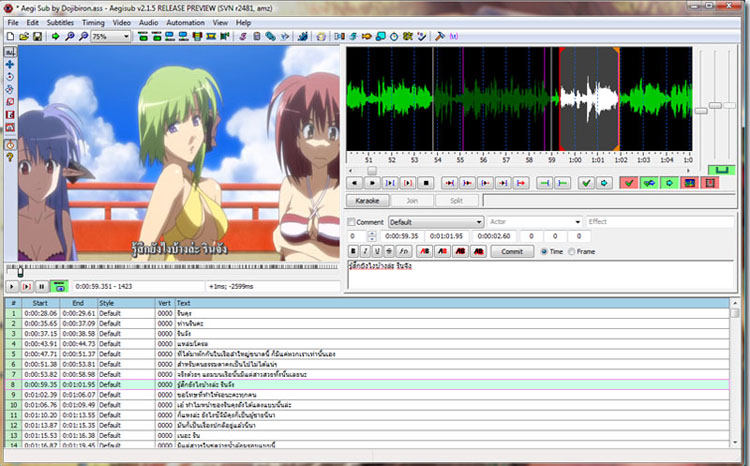750x466 pixels.
Task: Click the stop audio playback button
Action: [x=425, y=183]
